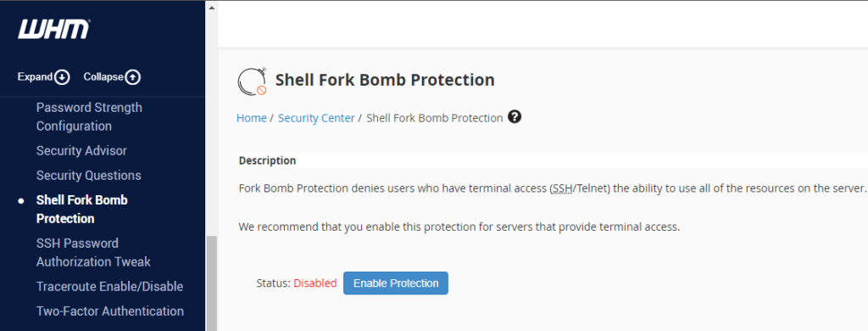Select Security Questions menu item

[x=88, y=175]
